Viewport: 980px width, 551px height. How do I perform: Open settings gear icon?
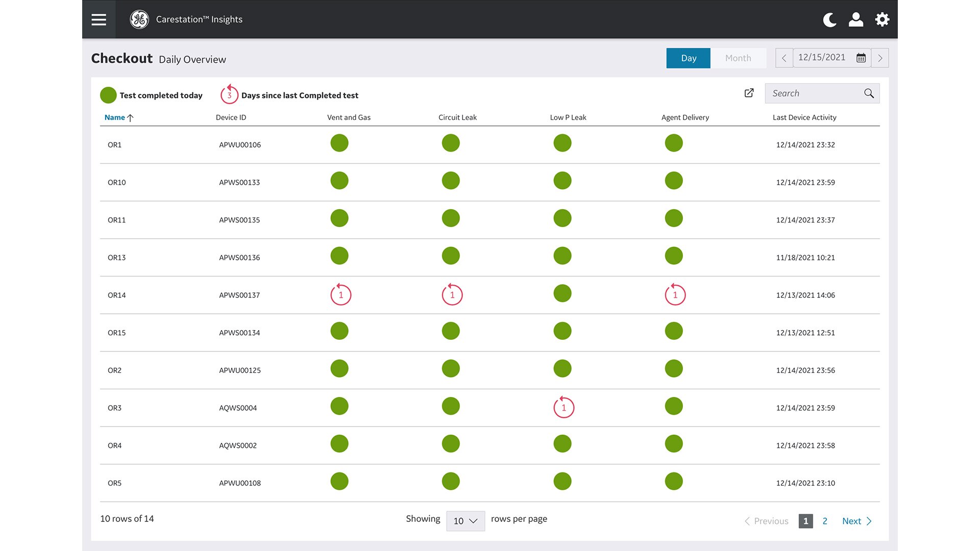click(882, 19)
